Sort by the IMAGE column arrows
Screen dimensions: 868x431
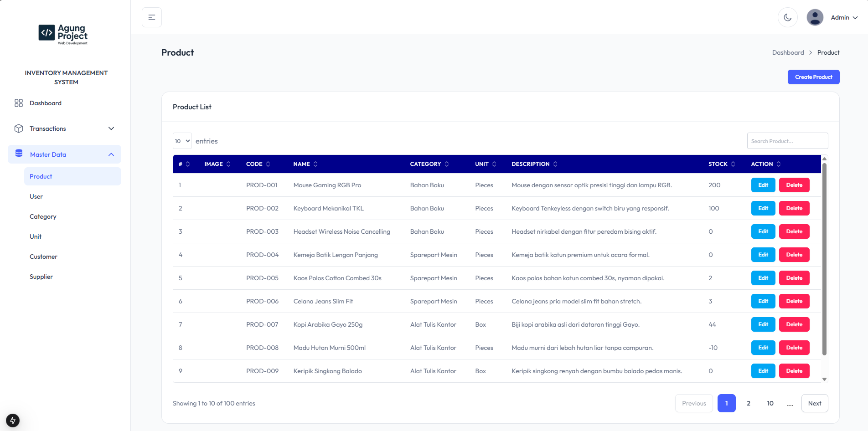coord(228,164)
